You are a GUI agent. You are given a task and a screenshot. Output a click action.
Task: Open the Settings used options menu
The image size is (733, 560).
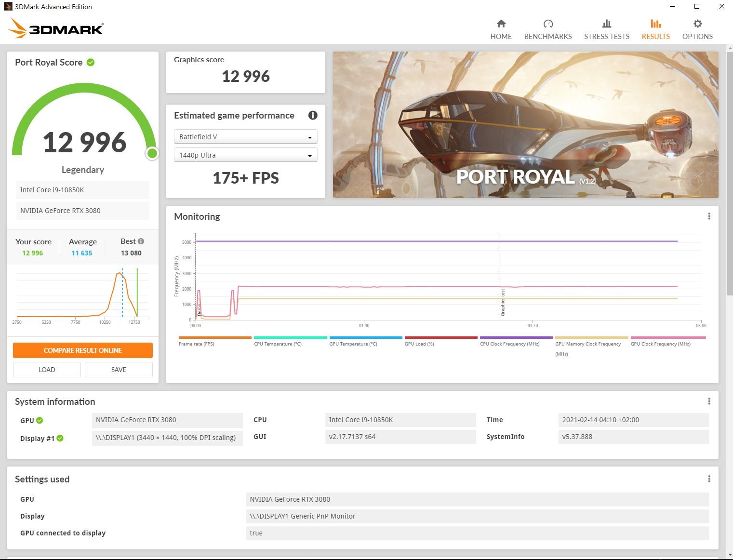point(709,479)
